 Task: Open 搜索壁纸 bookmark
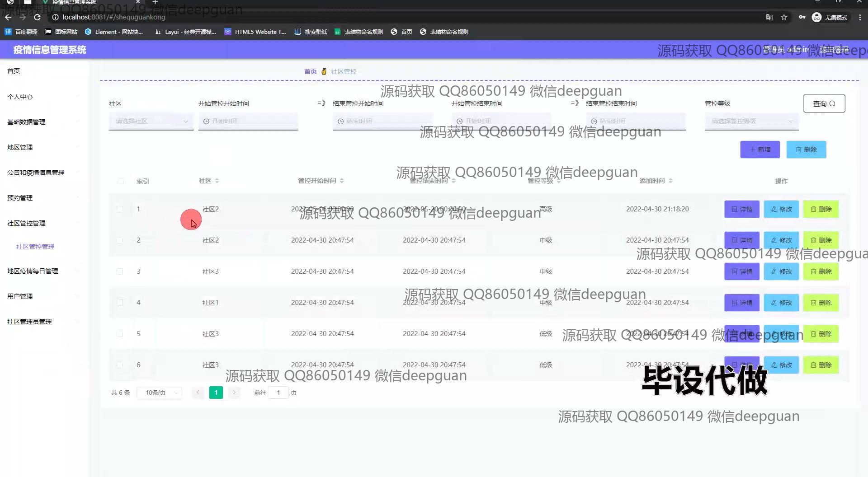311,32
